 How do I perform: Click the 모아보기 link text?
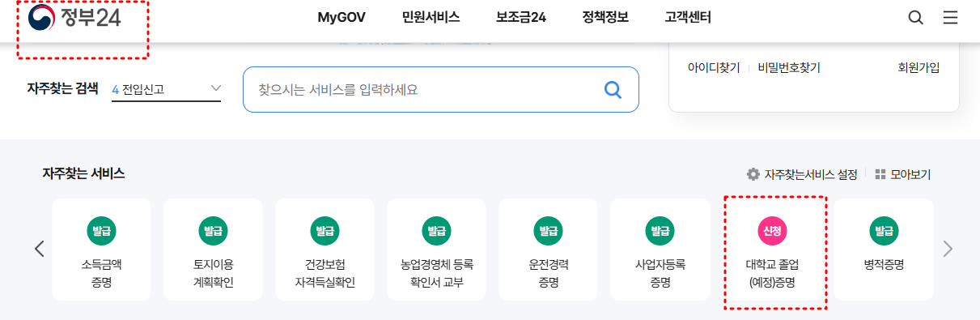click(x=911, y=174)
